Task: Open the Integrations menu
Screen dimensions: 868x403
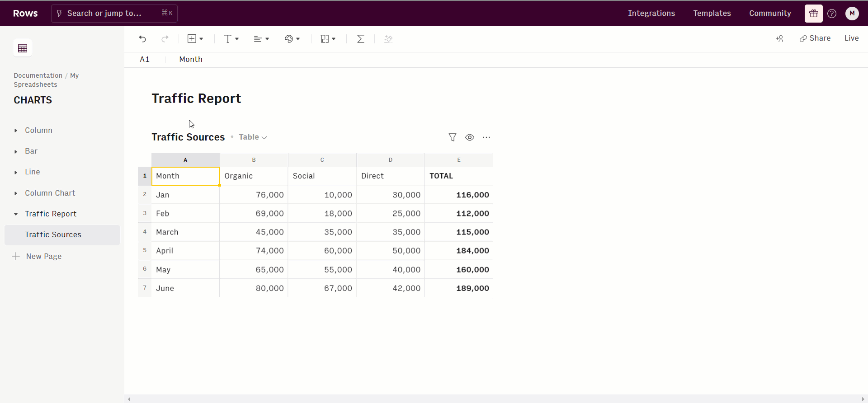Action: tap(651, 14)
